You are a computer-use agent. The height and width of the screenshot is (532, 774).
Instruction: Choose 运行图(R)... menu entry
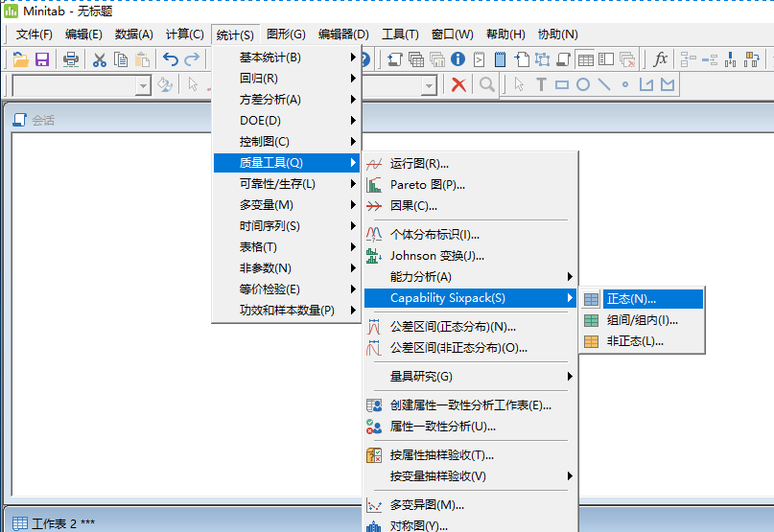click(470, 164)
